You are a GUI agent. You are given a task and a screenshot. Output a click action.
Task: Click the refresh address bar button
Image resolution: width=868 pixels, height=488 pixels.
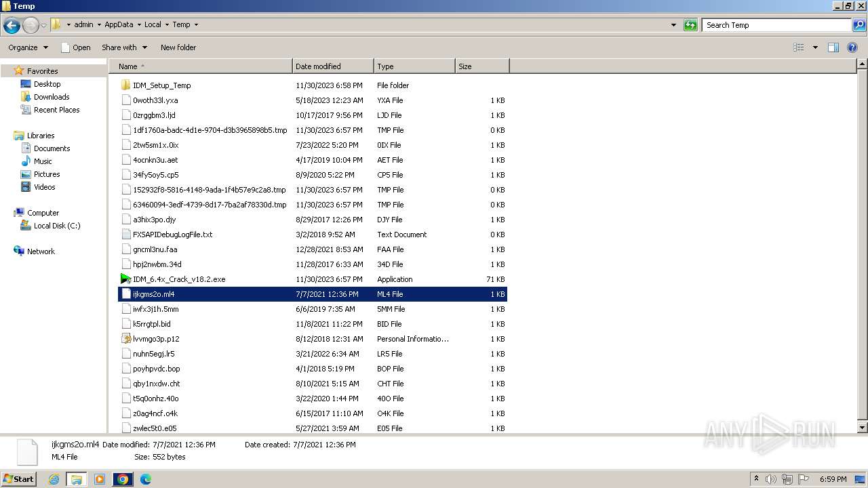point(690,25)
